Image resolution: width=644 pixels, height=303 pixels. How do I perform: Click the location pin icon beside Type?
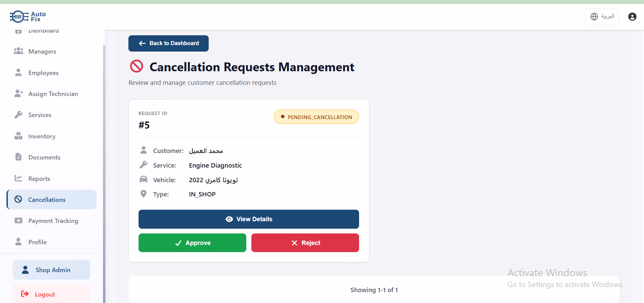tap(144, 194)
